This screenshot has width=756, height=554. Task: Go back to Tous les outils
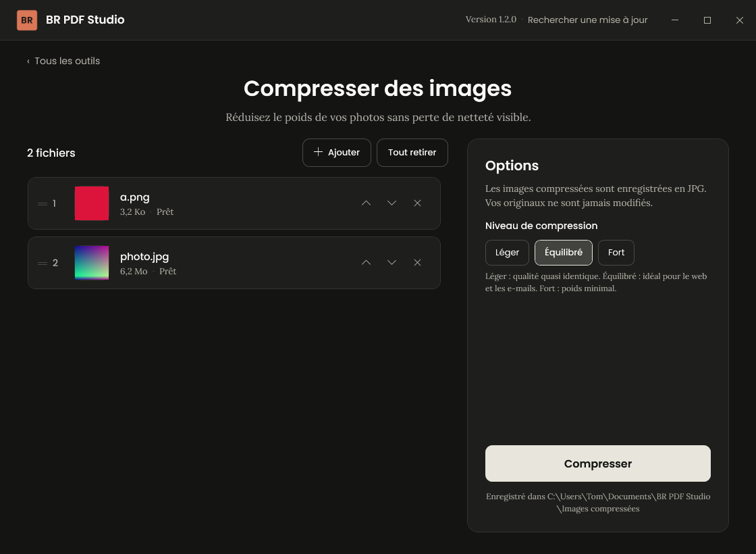[63, 61]
